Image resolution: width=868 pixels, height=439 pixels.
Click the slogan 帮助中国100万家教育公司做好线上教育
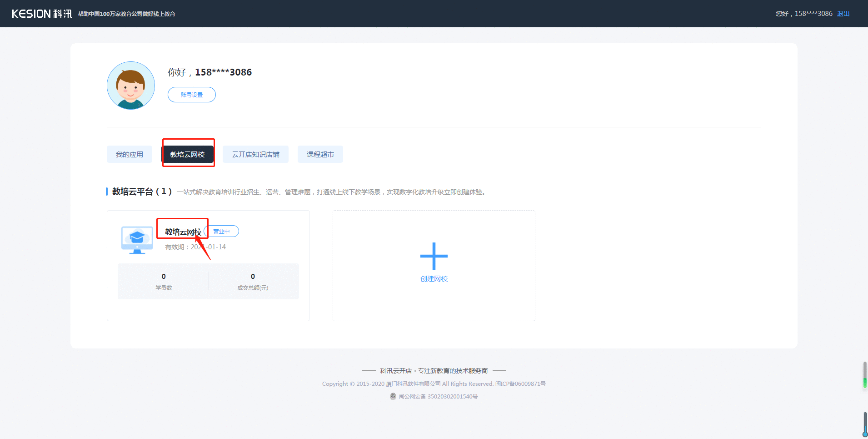[x=126, y=14]
